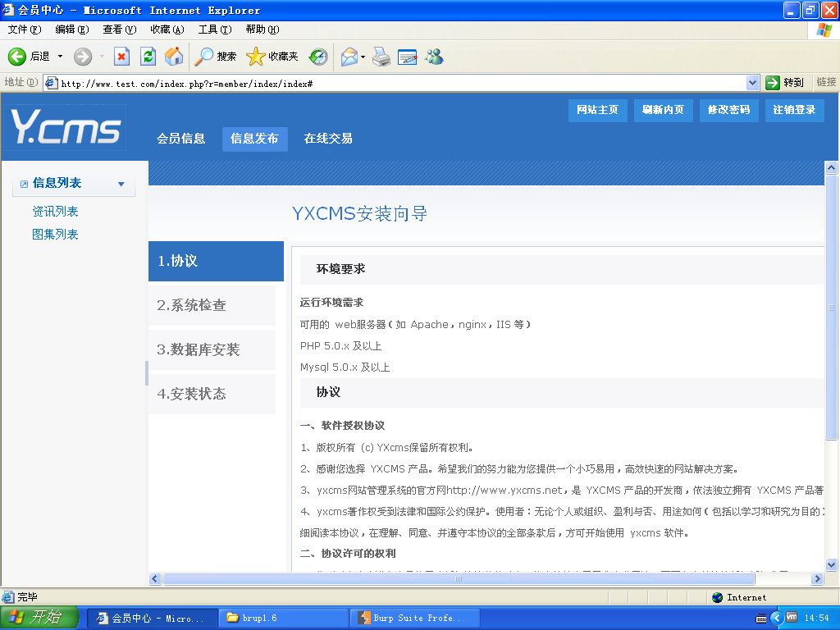Screen dimensions: 840x630
Task: Show browsing History from the toolbar
Action: 318,57
